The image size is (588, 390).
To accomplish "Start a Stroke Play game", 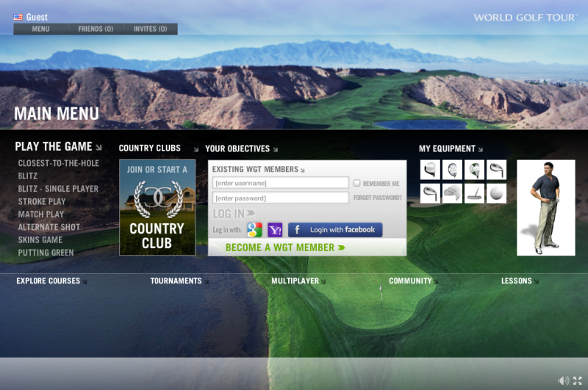I will (42, 201).
